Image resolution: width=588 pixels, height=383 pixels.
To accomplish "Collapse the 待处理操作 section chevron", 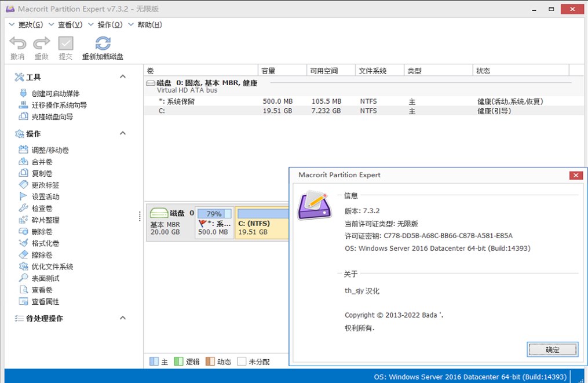I will pyautogui.click(x=123, y=318).
